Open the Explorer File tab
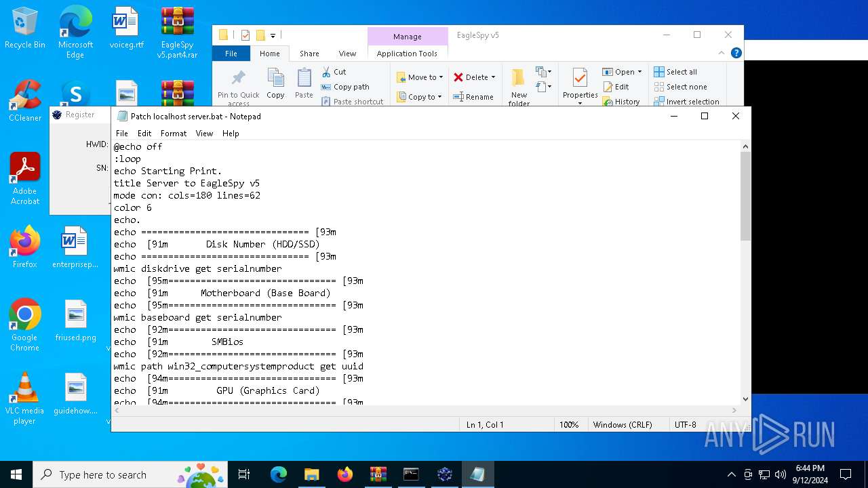 [231, 54]
